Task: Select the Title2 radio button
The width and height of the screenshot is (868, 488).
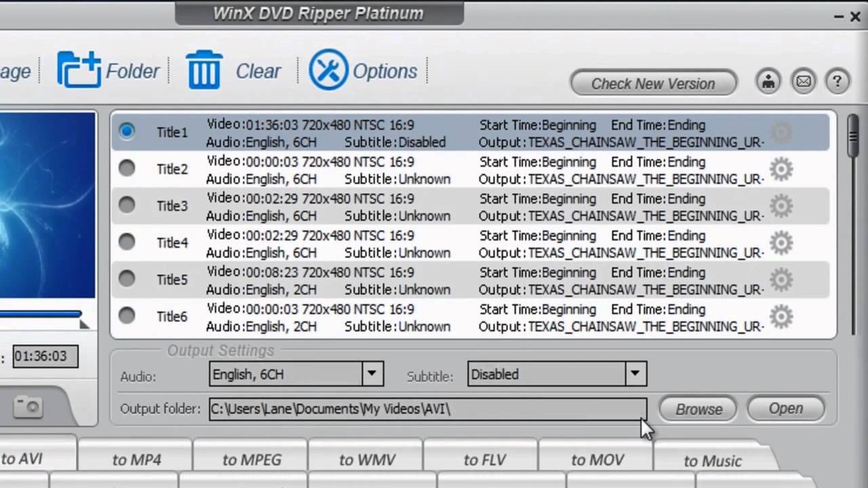Action: click(x=127, y=168)
